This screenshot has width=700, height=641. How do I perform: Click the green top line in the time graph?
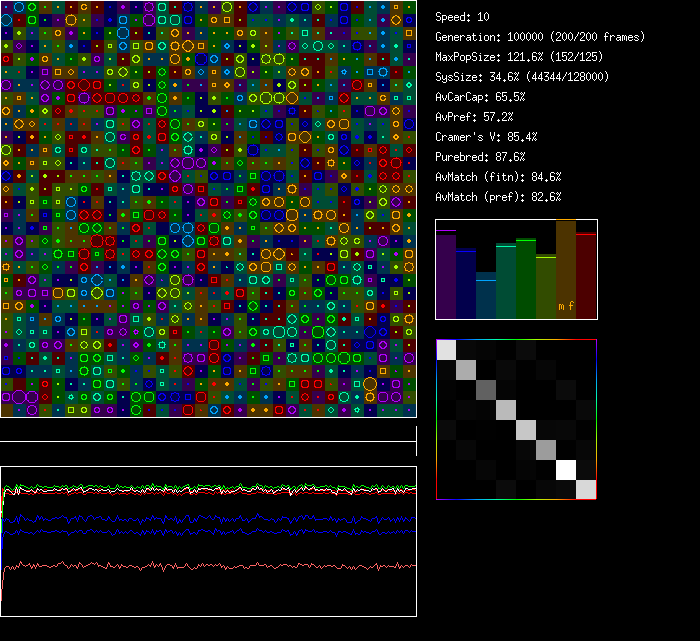[x=200, y=488]
